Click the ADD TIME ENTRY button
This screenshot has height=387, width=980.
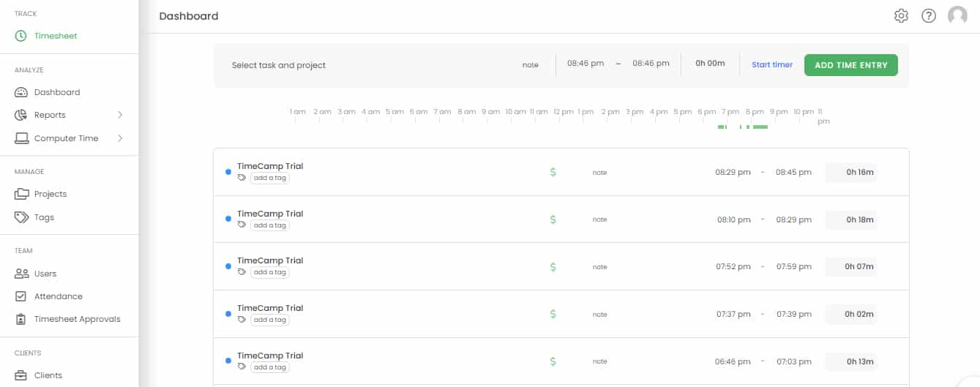click(851, 65)
